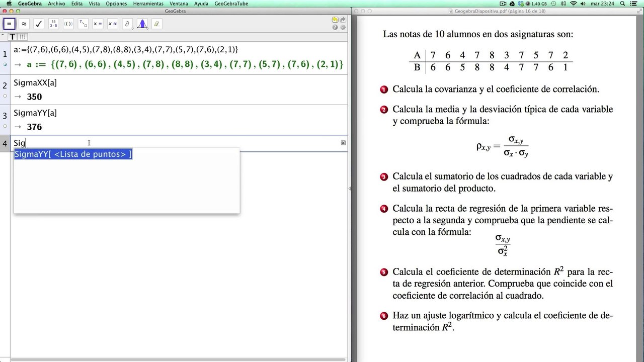Toggle visibility marker of CAS row 2
This screenshot has width=644, height=362.
click(5, 96)
